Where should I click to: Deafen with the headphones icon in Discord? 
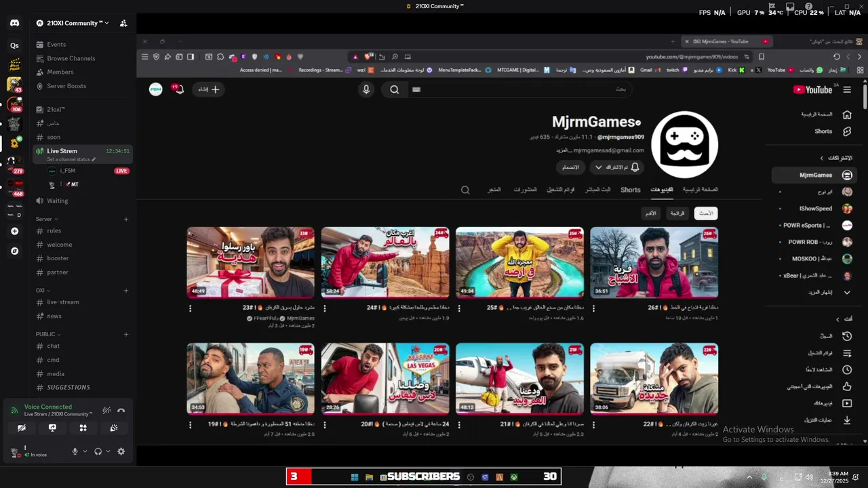point(98,451)
